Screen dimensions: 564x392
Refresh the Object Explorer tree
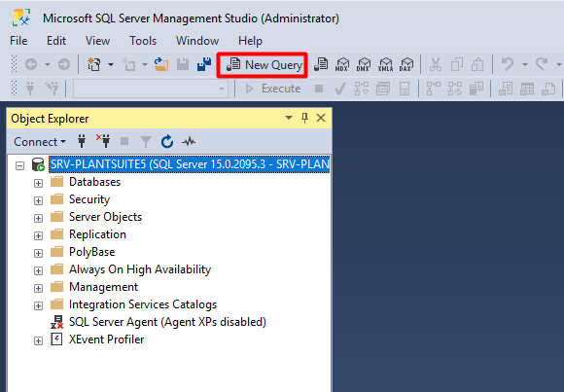[167, 142]
